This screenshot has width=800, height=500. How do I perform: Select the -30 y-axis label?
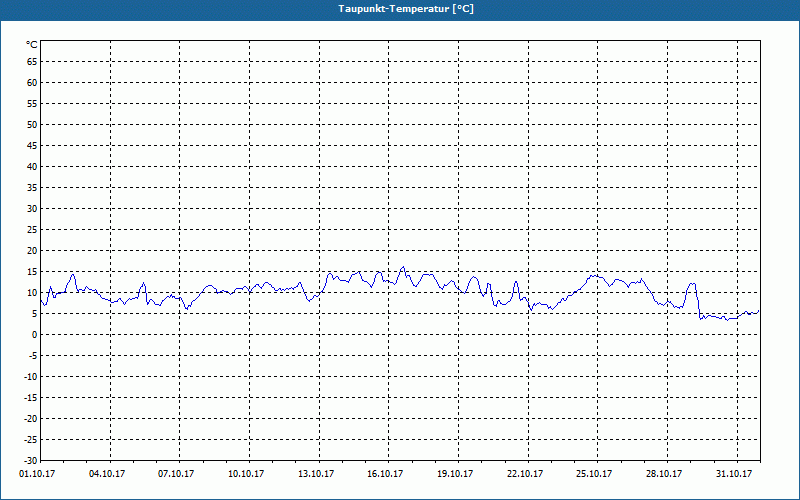(31, 460)
